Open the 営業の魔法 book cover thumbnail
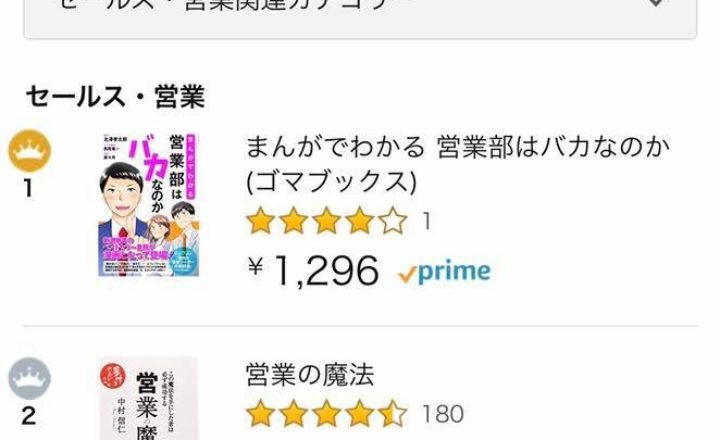This screenshot has width=720, height=440. (x=148, y=398)
